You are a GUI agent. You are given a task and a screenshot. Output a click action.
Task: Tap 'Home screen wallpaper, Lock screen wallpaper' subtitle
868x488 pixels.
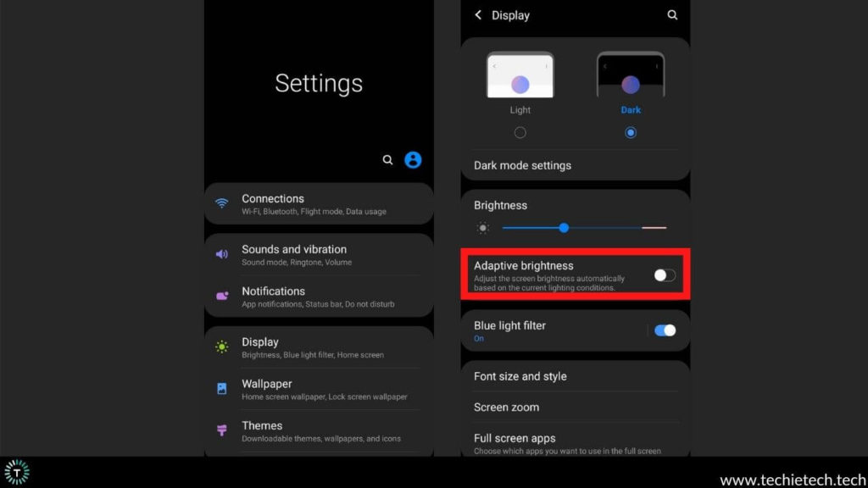point(325,396)
